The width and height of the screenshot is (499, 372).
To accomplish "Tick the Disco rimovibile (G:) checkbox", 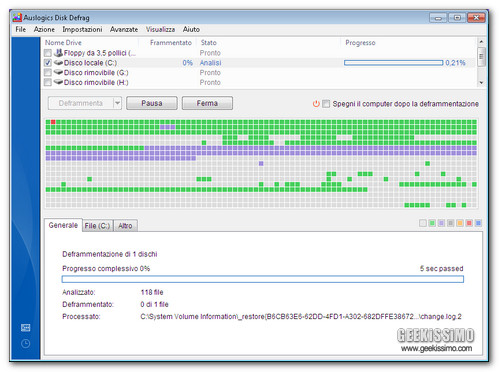I will tap(48, 72).
